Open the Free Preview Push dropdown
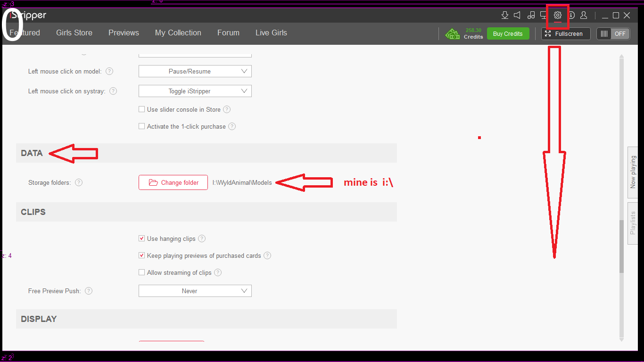The image size is (644, 362). (195, 291)
